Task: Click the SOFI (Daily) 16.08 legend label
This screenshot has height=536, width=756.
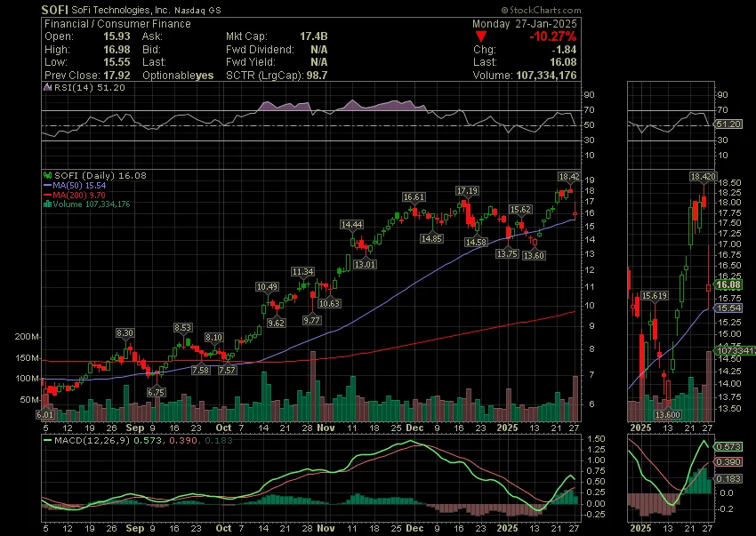Action: pos(101,175)
